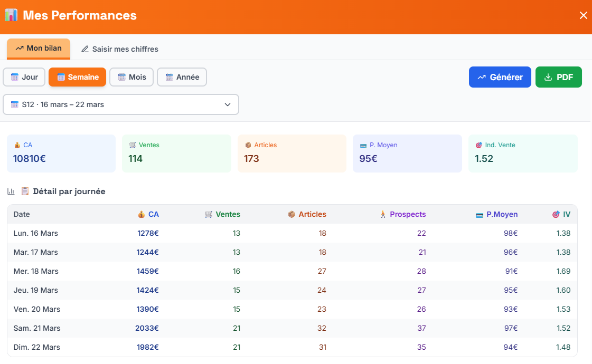Download the report with the PDF button
The height and width of the screenshot is (364, 592).
click(x=558, y=76)
